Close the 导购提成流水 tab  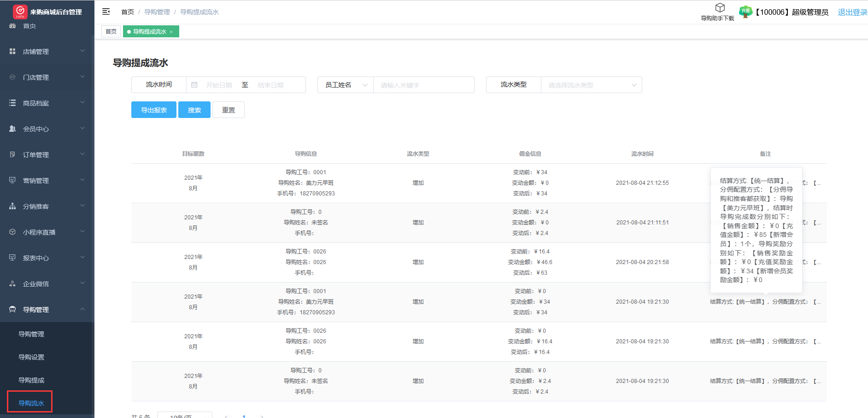click(171, 32)
